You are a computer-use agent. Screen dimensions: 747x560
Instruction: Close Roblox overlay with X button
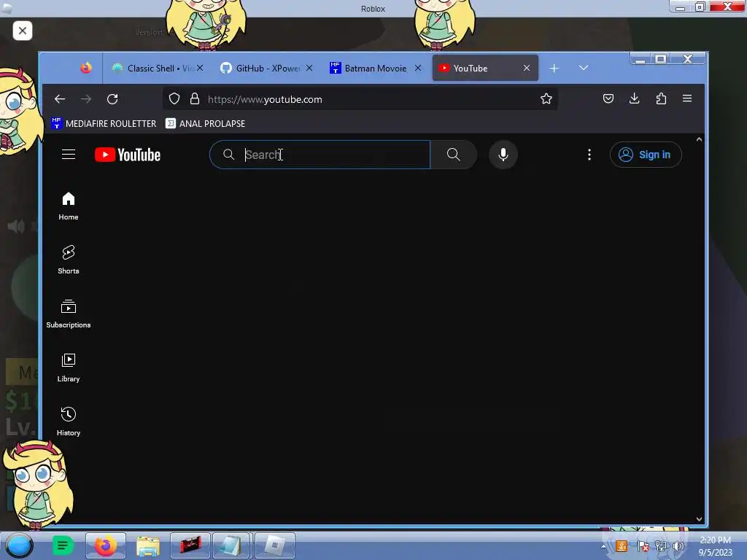click(x=23, y=31)
